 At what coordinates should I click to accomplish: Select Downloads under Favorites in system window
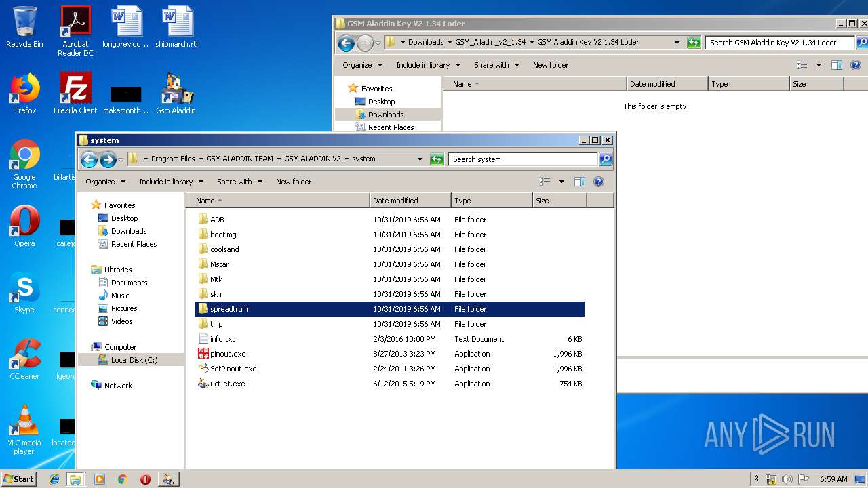(129, 231)
